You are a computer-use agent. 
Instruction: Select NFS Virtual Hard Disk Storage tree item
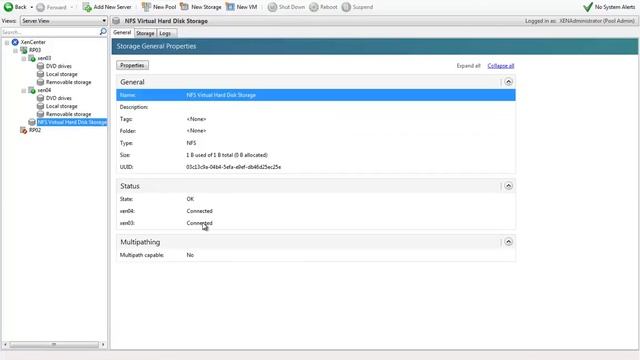[x=72, y=122]
